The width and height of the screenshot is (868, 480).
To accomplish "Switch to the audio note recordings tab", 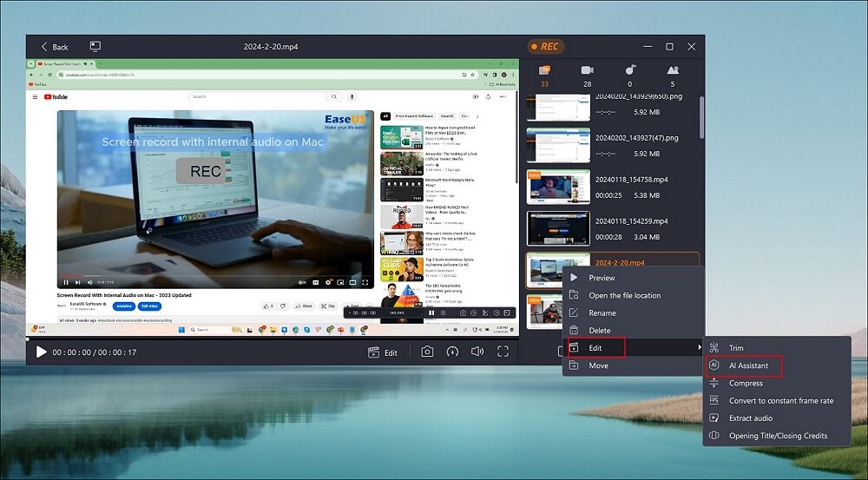I will point(630,76).
